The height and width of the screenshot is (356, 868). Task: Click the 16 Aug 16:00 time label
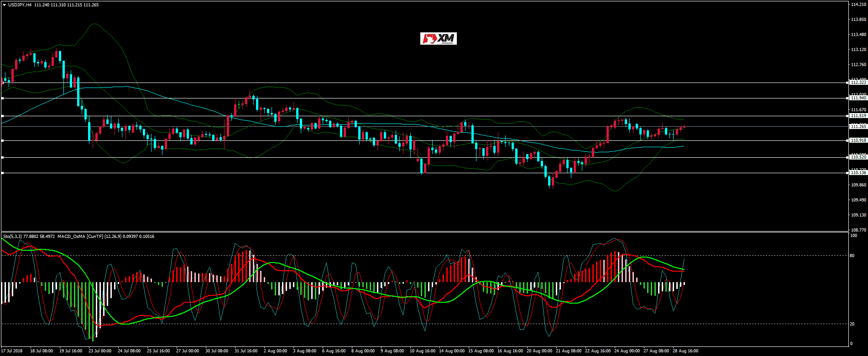click(509, 351)
